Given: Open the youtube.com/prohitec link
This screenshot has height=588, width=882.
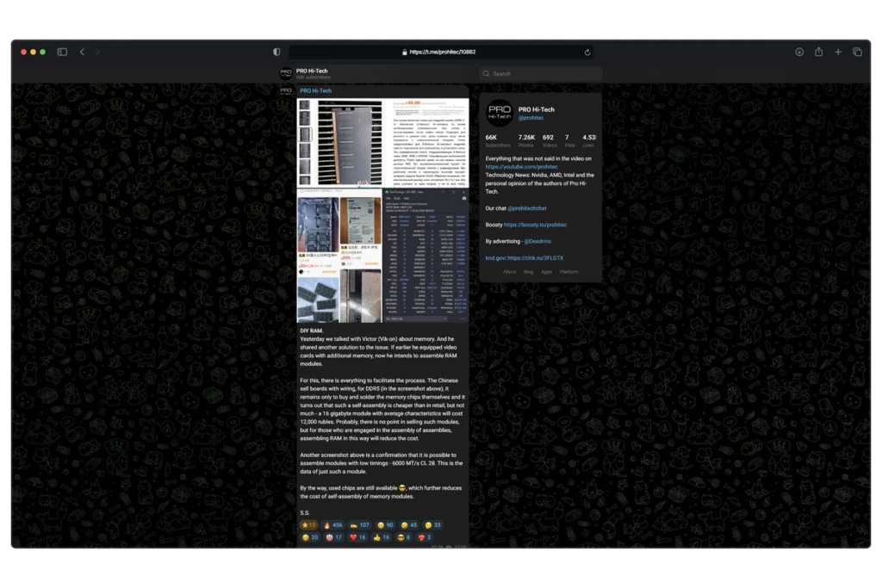Looking at the screenshot, I should (521, 167).
